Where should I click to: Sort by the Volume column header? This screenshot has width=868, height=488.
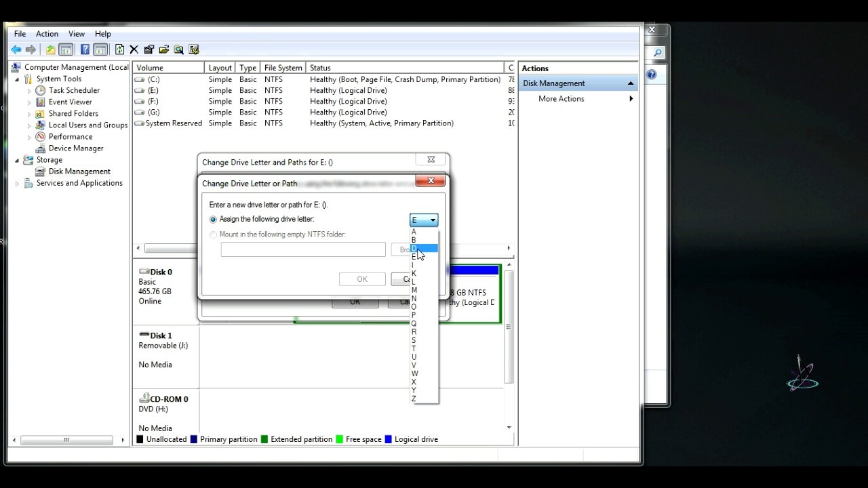(168, 68)
